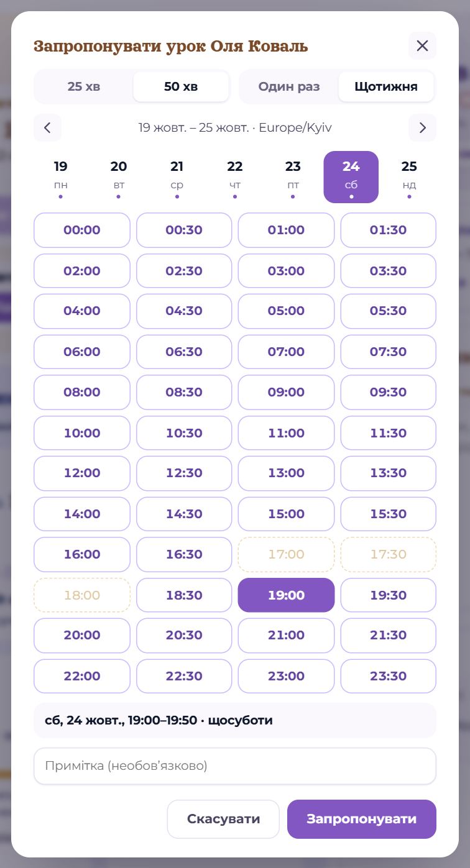
Task: Select Monday 19 пн
Action: (x=60, y=177)
